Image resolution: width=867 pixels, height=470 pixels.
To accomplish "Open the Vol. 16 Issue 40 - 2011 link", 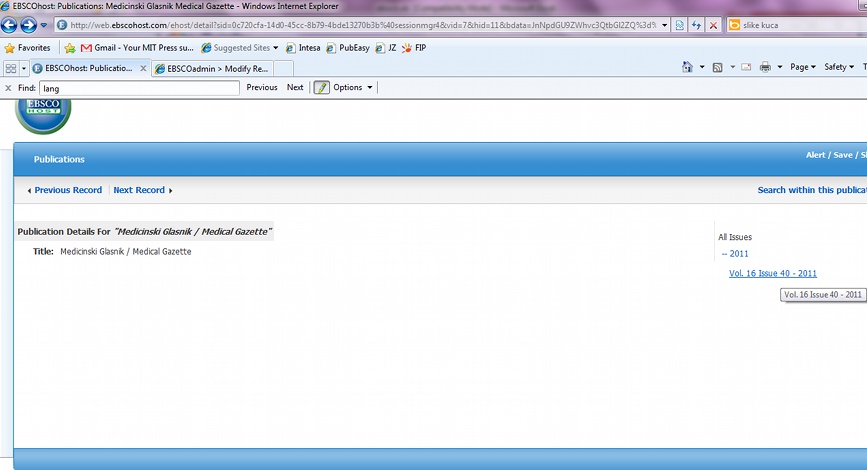I will pos(772,273).
